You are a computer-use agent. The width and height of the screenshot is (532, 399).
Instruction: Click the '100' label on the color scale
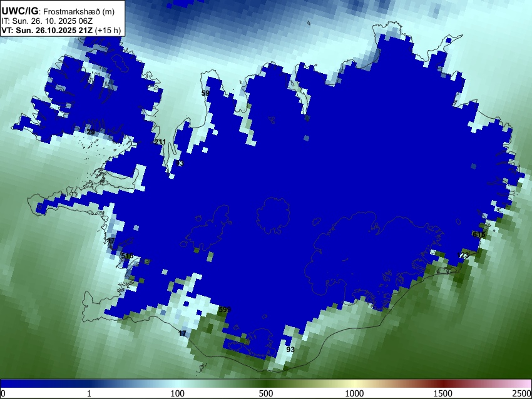(178, 393)
